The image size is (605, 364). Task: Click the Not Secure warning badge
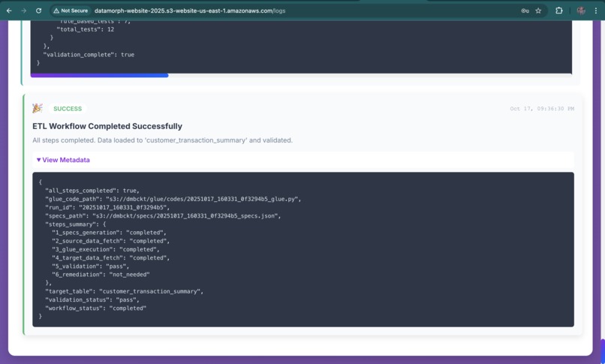click(x=71, y=11)
